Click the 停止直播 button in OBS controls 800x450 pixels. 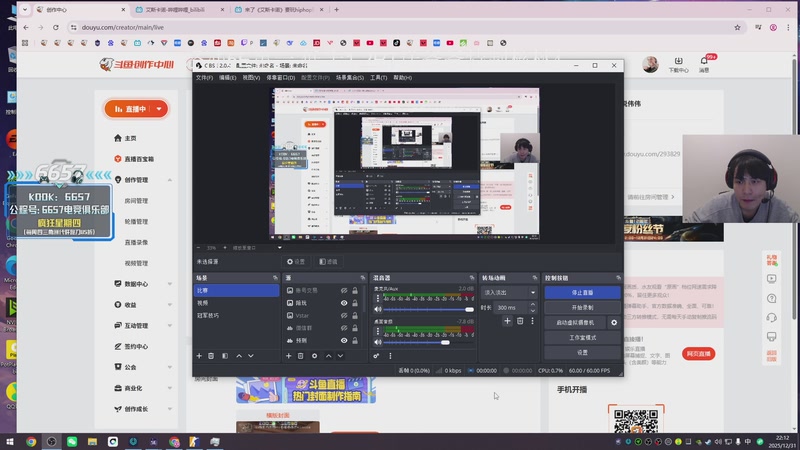582,292
